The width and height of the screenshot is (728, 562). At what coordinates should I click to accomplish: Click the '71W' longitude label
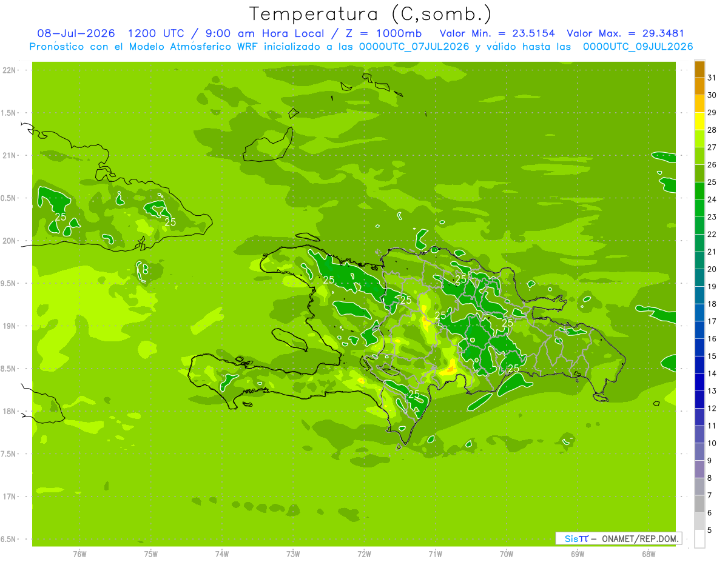(x=435, y=554)
